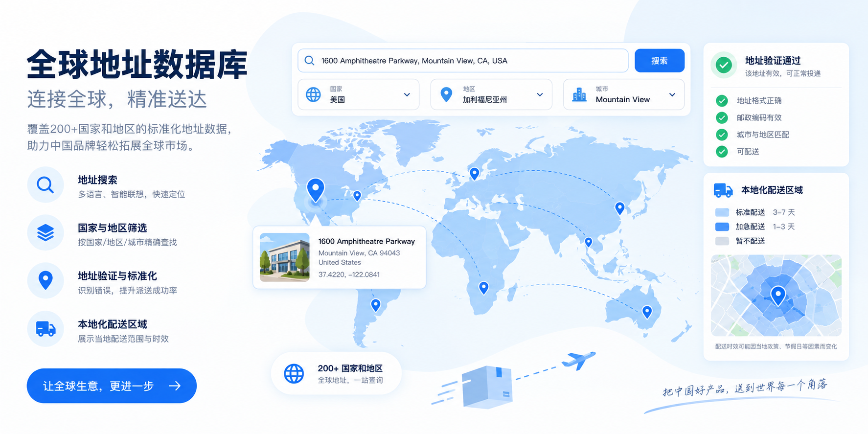
Task: Click the map pin in South America
Action: [x=376, y=305]
